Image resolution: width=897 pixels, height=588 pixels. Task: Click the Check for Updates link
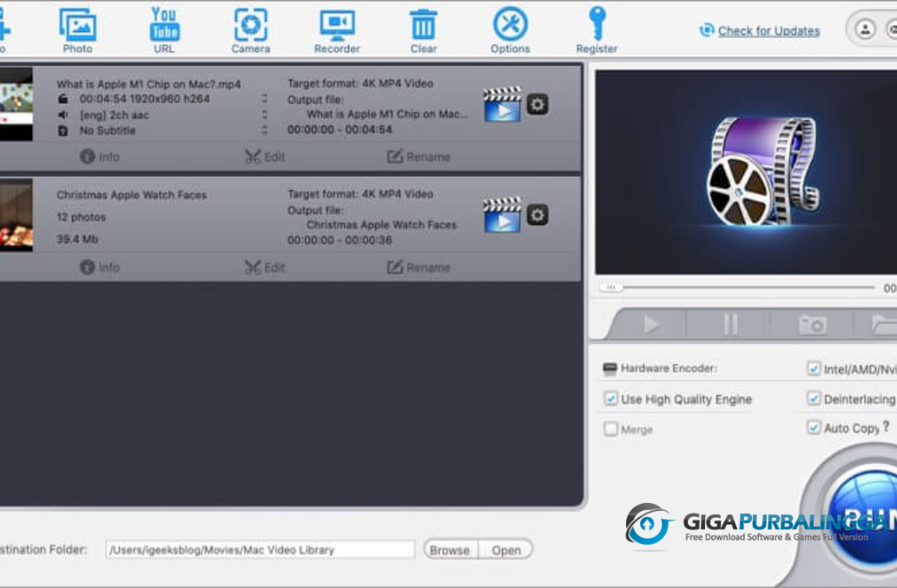[x=768, y=31]
